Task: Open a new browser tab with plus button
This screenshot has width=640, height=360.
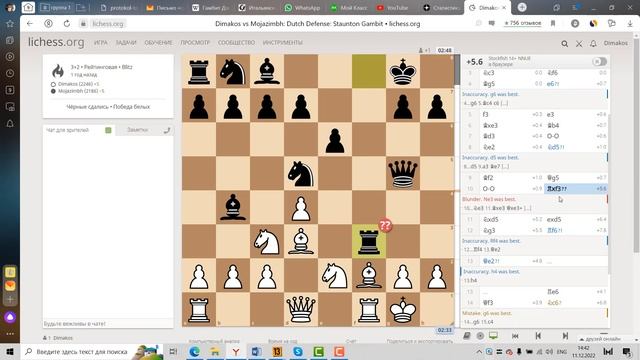Action: click(x=522, y=7)
